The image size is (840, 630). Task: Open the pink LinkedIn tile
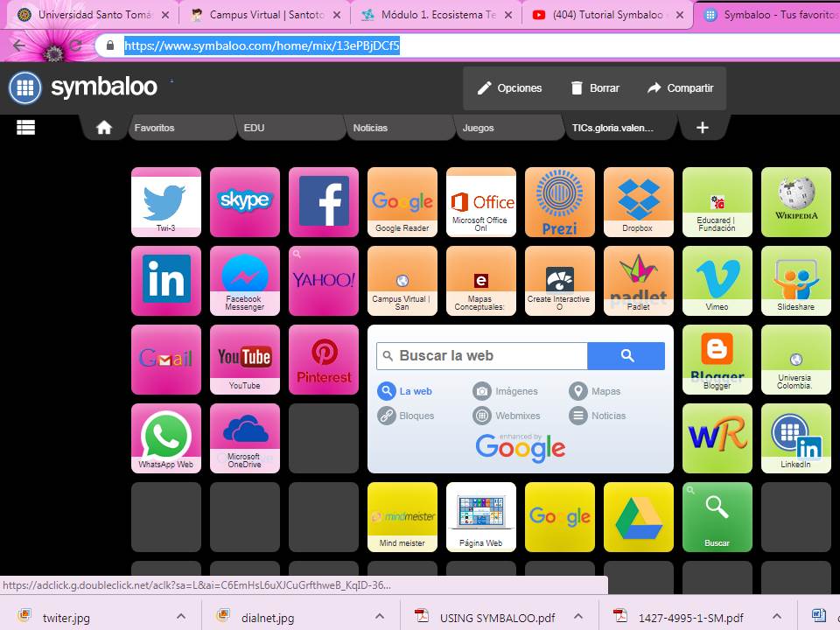click(x=166, y=281)
